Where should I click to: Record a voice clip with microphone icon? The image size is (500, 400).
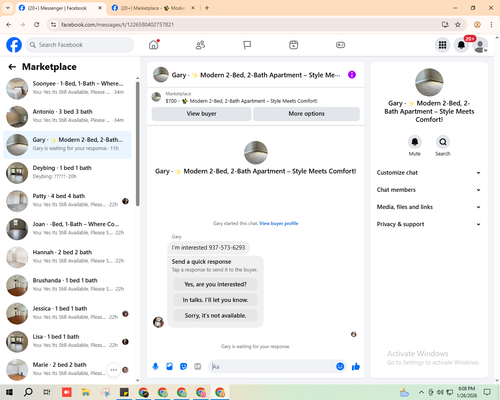tap(155, 367)
